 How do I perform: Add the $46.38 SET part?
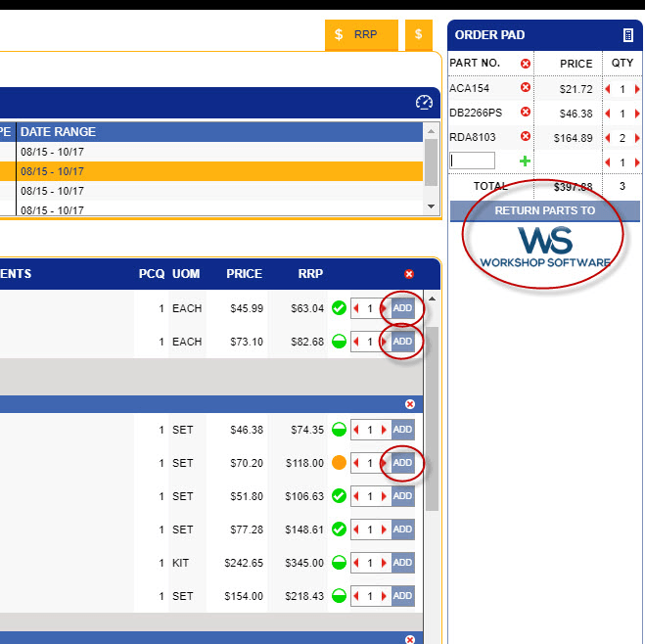coord(402,430)
